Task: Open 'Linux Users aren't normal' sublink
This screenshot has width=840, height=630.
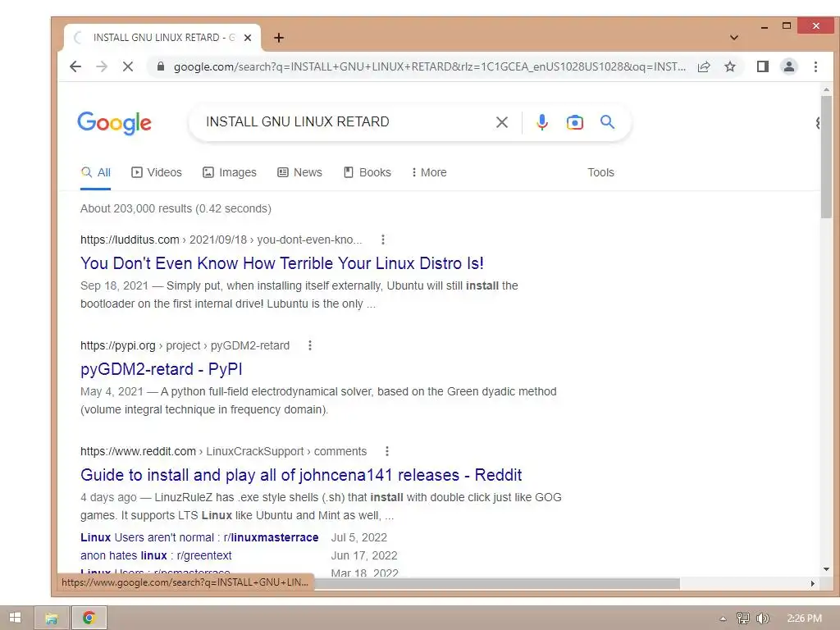Action: pyautogui.click(x=199, y=537)
